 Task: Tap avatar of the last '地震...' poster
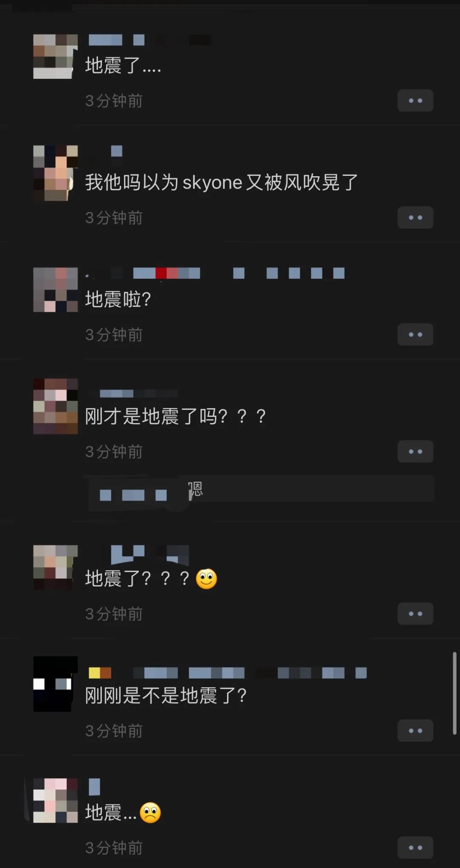pos(55,800)
